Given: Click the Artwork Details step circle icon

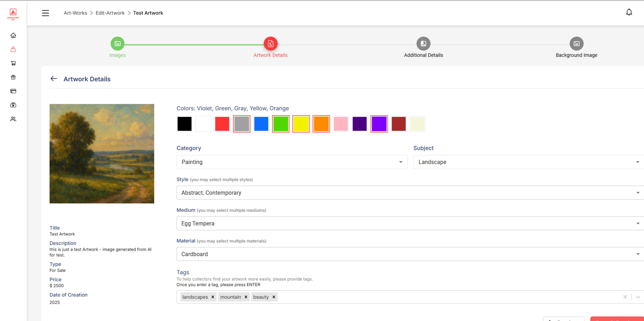Looking at the screenshot, I should (x=270, y=44).
